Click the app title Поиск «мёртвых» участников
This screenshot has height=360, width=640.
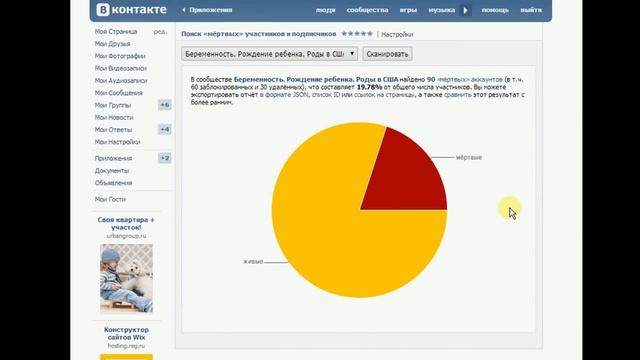(x=258, y=34)
